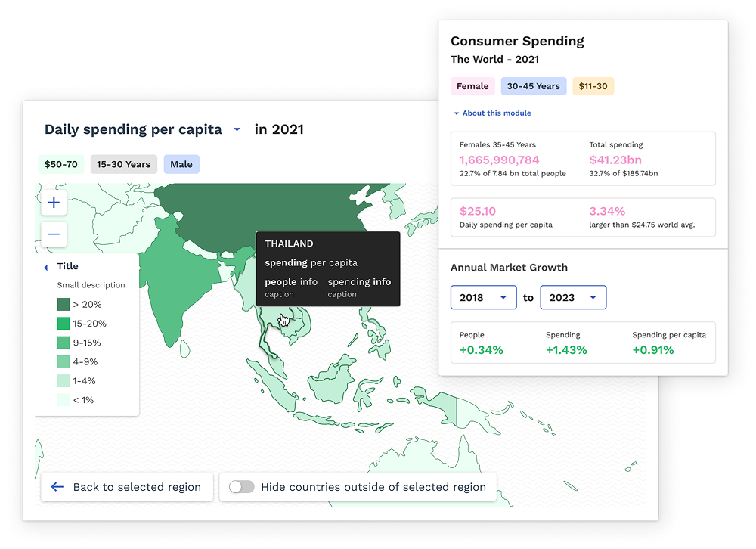Click the 'in 2021' title text

pos(279,129)
